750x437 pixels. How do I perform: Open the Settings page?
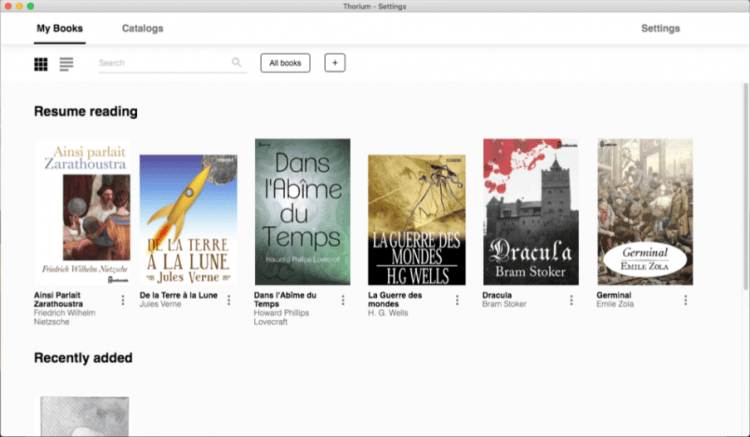point(660,28)
